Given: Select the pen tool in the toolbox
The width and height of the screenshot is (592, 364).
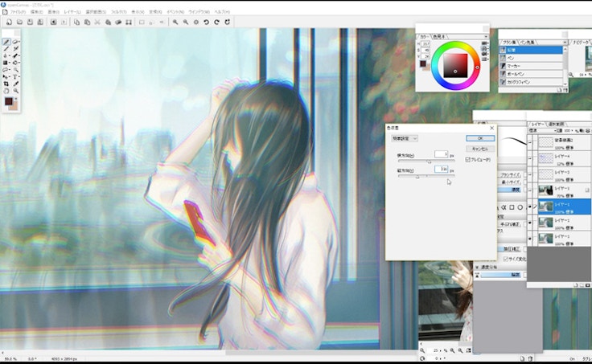Looking at the screenshot, I should tap(7, 42).
